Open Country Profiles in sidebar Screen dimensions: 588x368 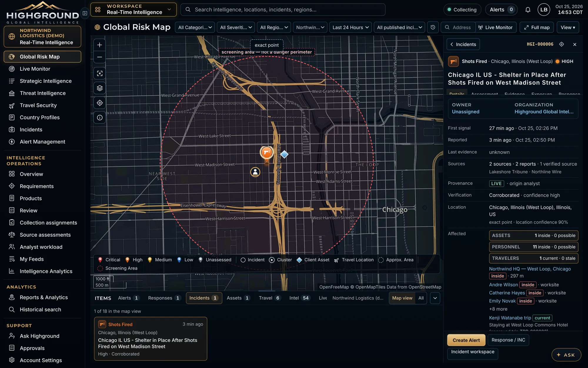[42, 117]
